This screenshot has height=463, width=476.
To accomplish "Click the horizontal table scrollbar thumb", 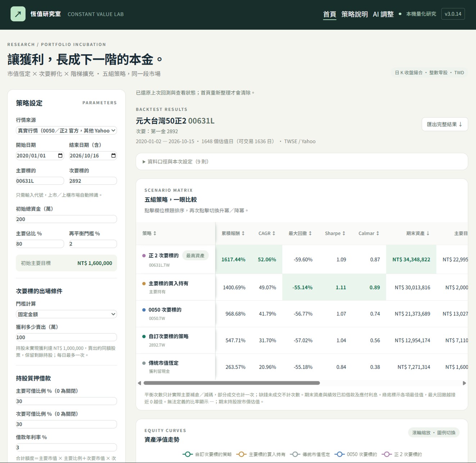I will pos(231,383).
